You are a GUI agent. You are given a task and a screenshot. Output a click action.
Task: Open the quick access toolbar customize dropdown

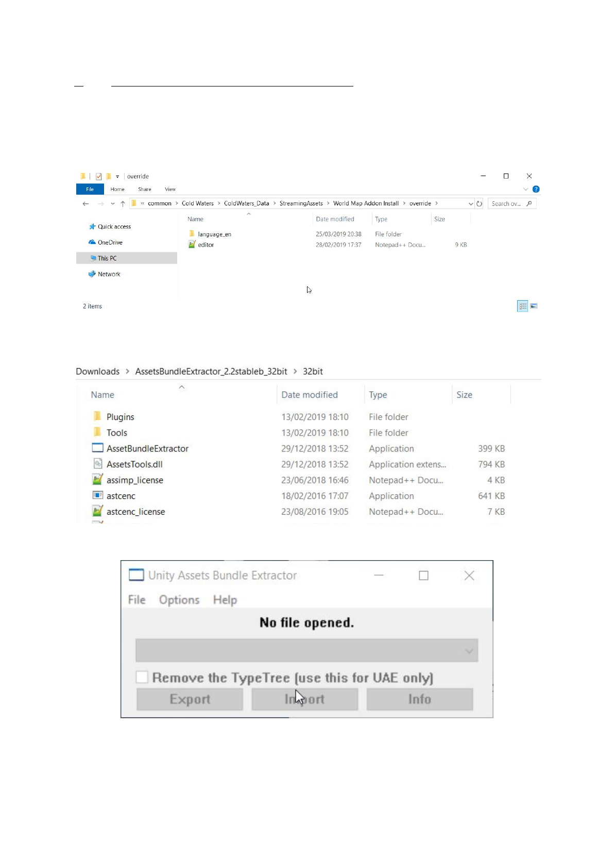click(x=117, y=177)
